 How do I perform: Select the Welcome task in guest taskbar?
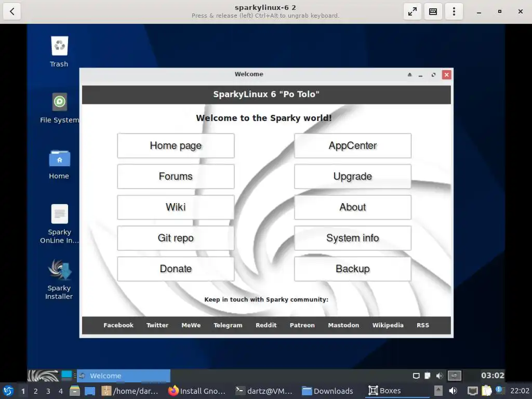[124, 376]
